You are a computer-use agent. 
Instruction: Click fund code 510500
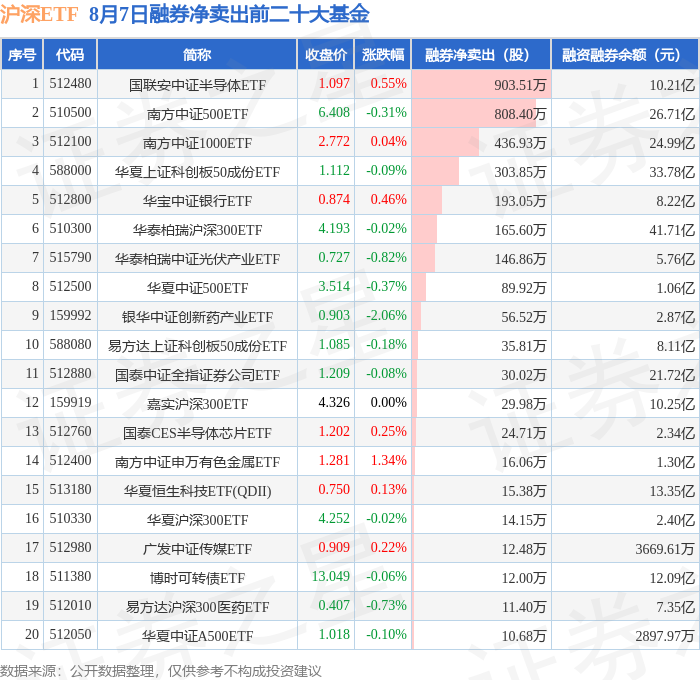tap(70, 112)
